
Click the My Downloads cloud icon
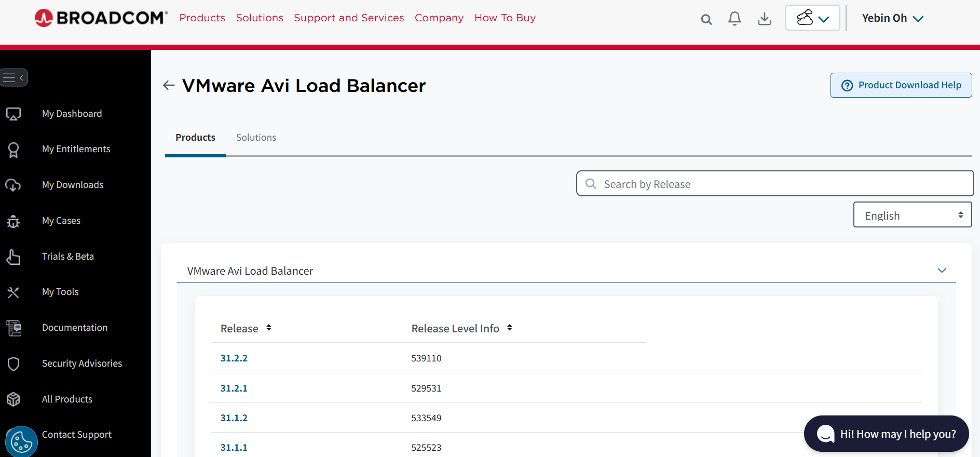[13, 185]
